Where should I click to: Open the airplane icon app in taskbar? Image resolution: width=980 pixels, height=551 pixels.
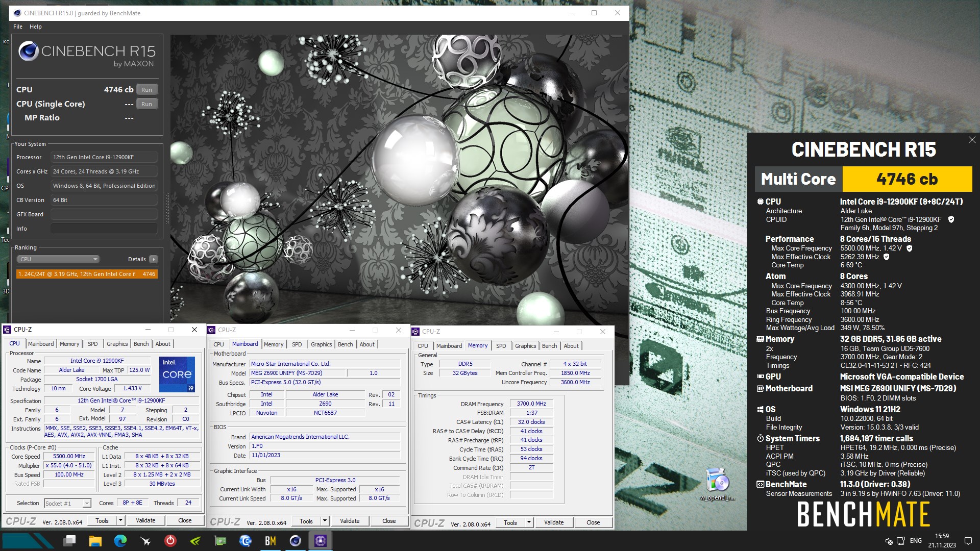(145, 540)
